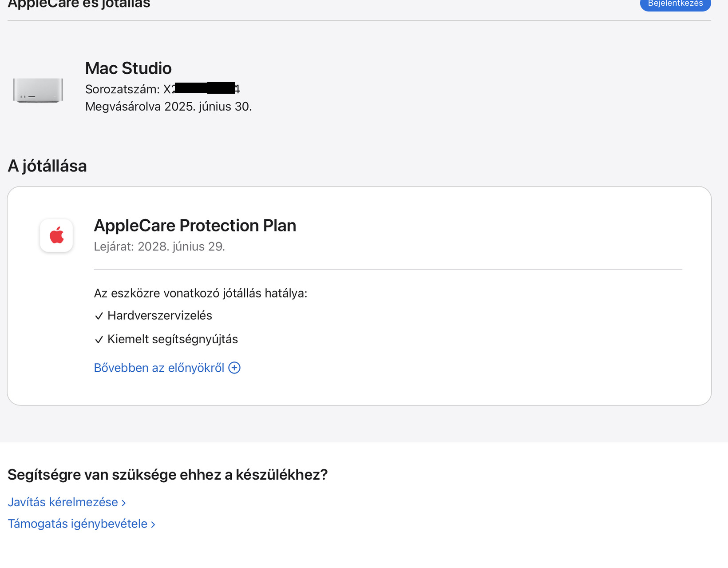This screenshot has width=728, height=568.
Task: Click the checkmark beside Hardverszervizelés
Action: [99, 316]
